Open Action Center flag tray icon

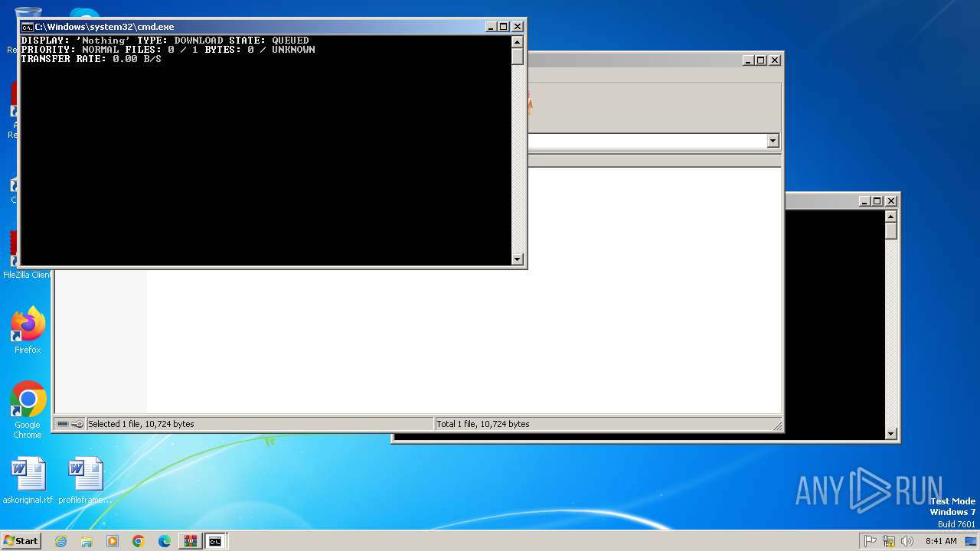(871, 541)
